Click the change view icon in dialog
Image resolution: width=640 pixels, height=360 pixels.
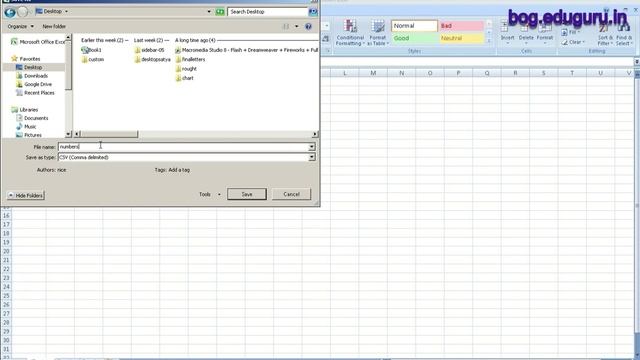(x=286, y=26)
